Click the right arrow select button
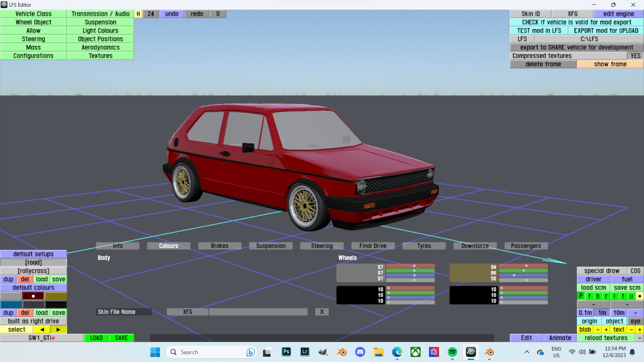 pos(58,329)
